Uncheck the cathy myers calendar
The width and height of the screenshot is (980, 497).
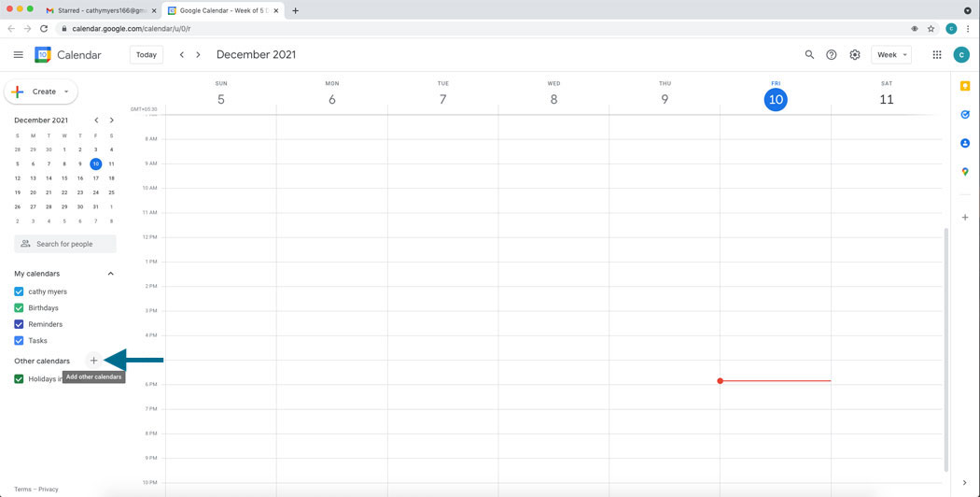click(x=19, y=291)
